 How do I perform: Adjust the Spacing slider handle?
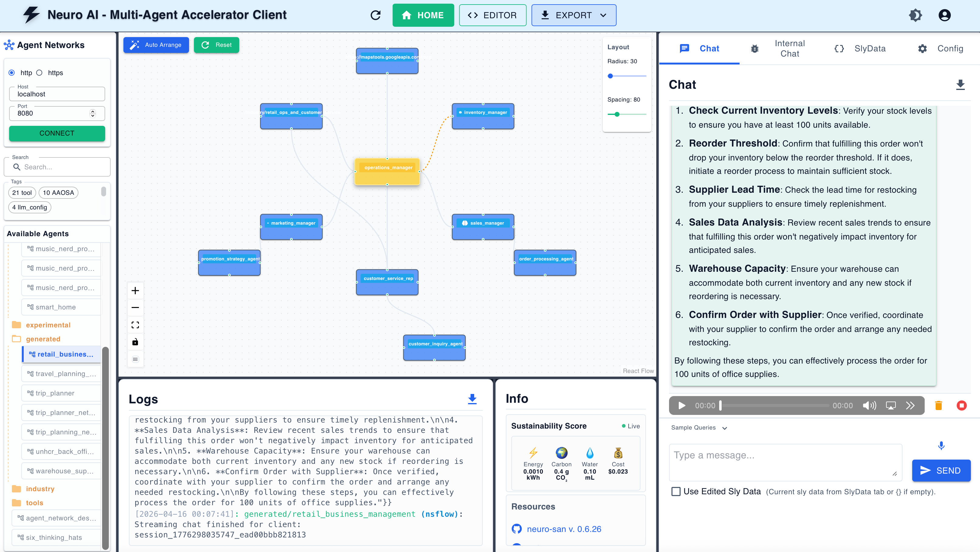(617, 114)
